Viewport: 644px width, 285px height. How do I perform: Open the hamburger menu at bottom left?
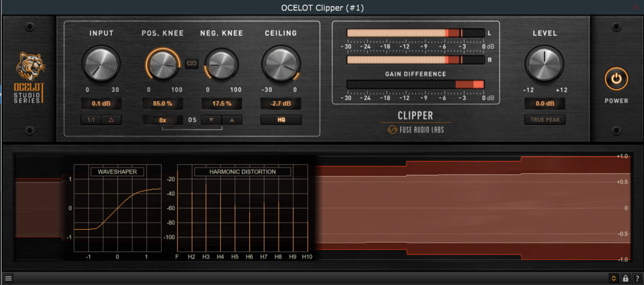(x=8, y=278)
